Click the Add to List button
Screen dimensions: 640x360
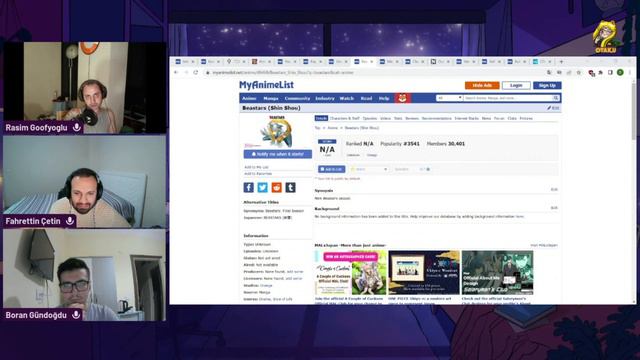click(331, 169)
